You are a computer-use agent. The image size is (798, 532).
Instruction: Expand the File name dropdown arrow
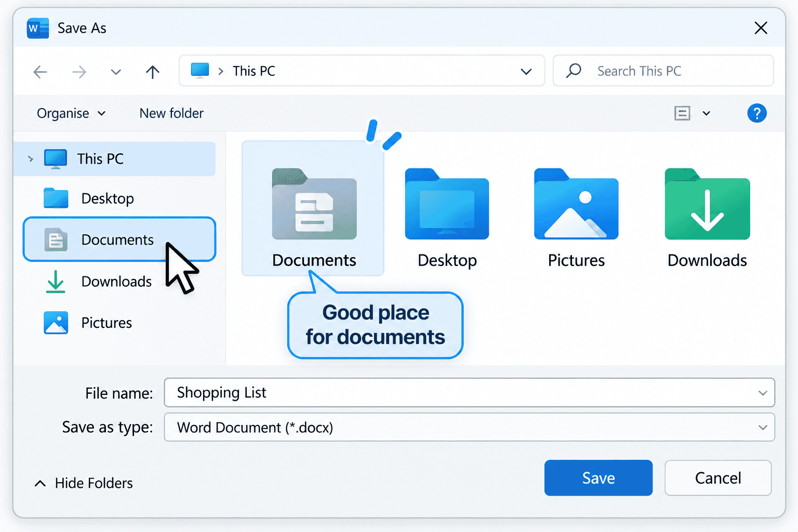coord(763,393)
